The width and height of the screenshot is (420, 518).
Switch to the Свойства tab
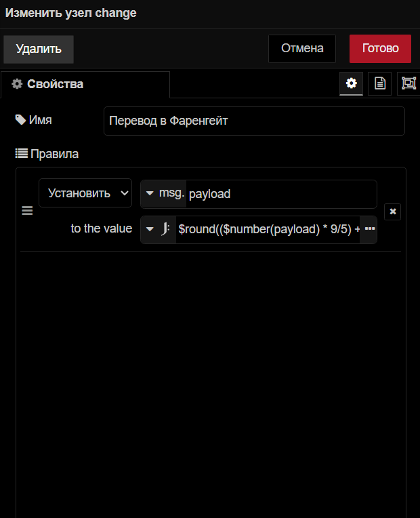[x=85, y=85]
